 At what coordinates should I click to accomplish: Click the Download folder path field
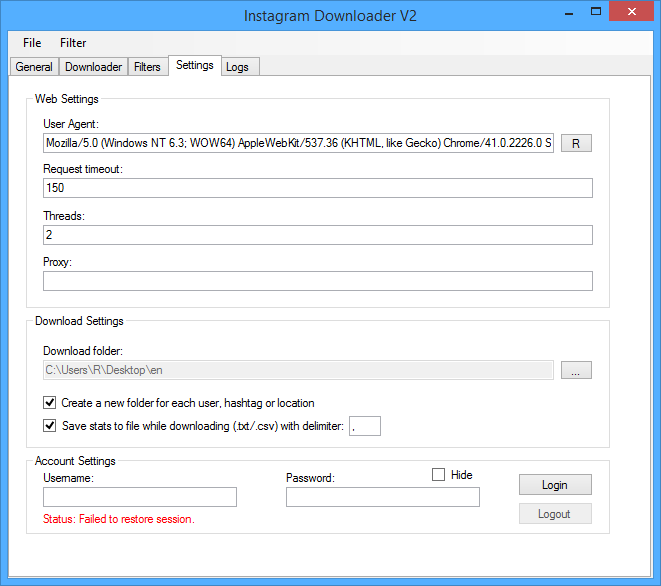[x=298, y=370]
